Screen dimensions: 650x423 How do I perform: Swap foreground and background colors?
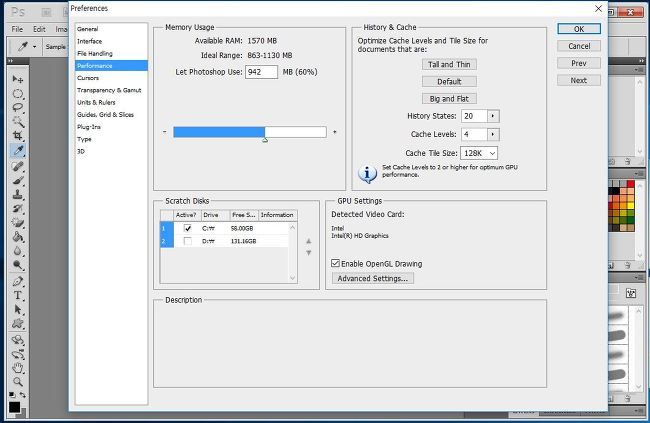[23, 395]
